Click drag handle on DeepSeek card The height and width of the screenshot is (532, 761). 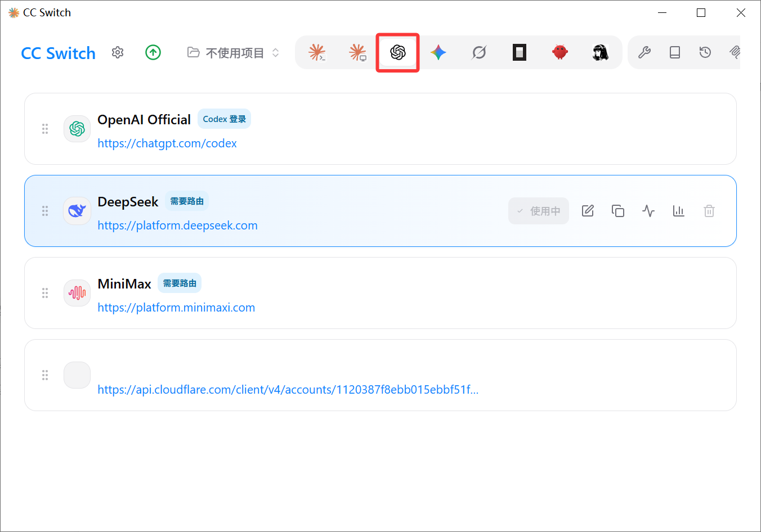pos(45,211)
